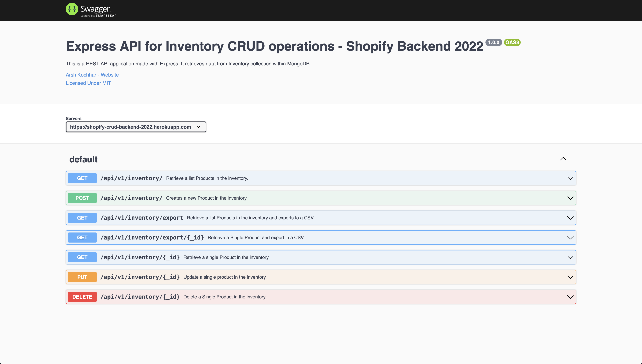This screenshot has width=642, height=364.
Task: Click the Servers label
Action: [74, 119]
